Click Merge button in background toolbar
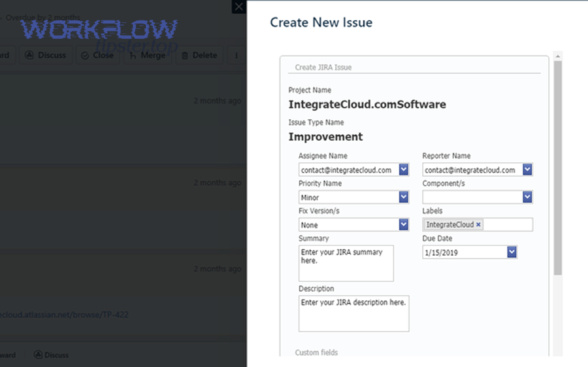Image resolution: width=588 pixels, height=367 pixels. tap(148, 55)
